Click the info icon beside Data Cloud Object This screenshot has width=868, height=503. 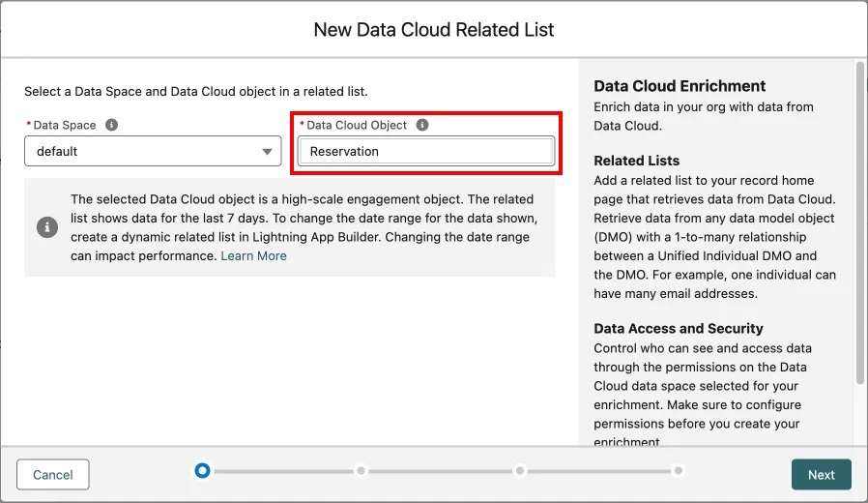(x=422, y=125)
